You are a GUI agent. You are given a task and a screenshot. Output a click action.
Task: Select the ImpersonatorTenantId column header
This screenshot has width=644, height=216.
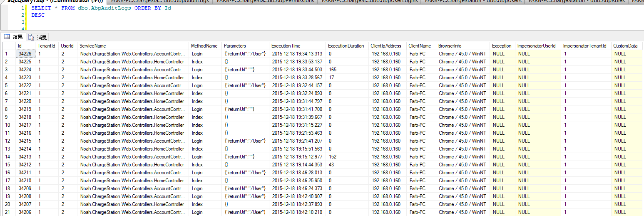coord(587,46)
